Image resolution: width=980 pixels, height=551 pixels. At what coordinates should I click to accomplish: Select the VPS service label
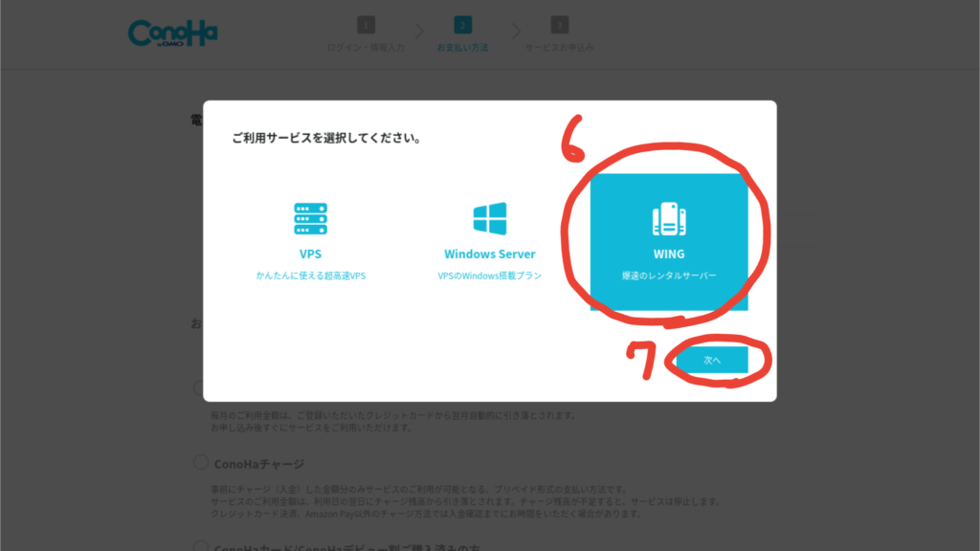coord(311,253)
